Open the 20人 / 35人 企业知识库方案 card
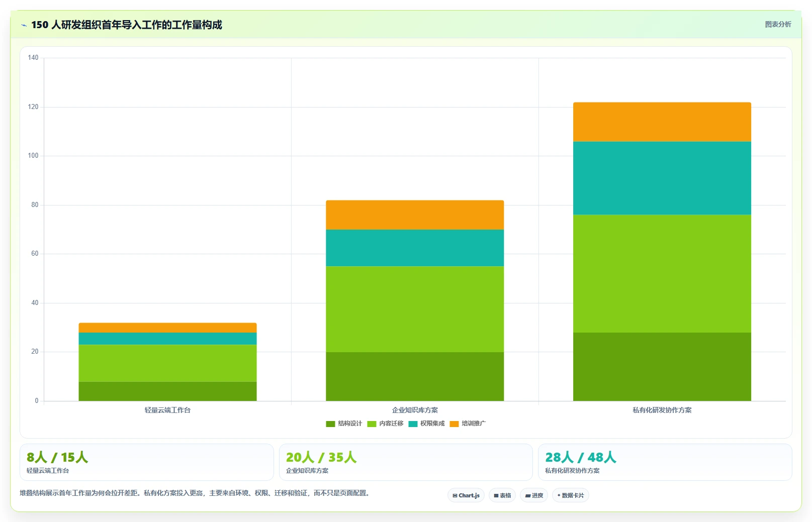Viewport: 812px width, 522px height. coord(406,462)
